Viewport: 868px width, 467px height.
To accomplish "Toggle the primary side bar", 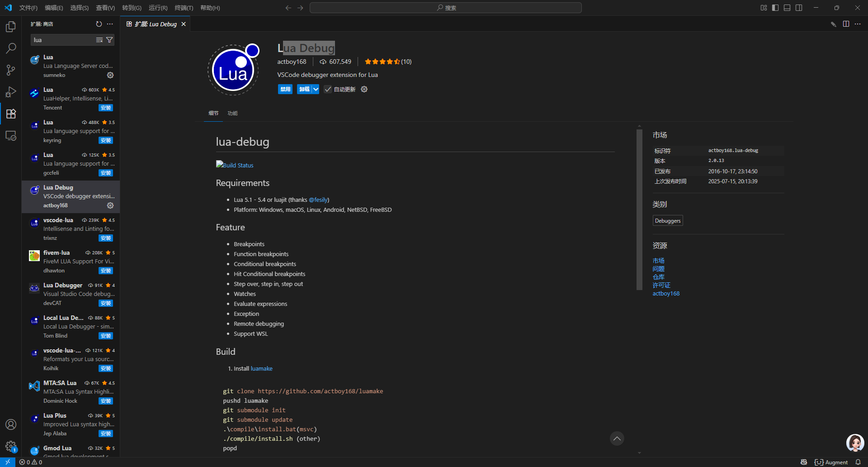I will (x=775, y=8).
